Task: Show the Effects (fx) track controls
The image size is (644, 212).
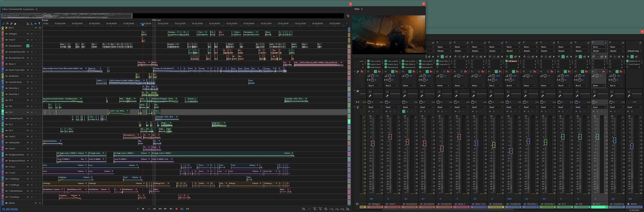Action: (7, 24)
